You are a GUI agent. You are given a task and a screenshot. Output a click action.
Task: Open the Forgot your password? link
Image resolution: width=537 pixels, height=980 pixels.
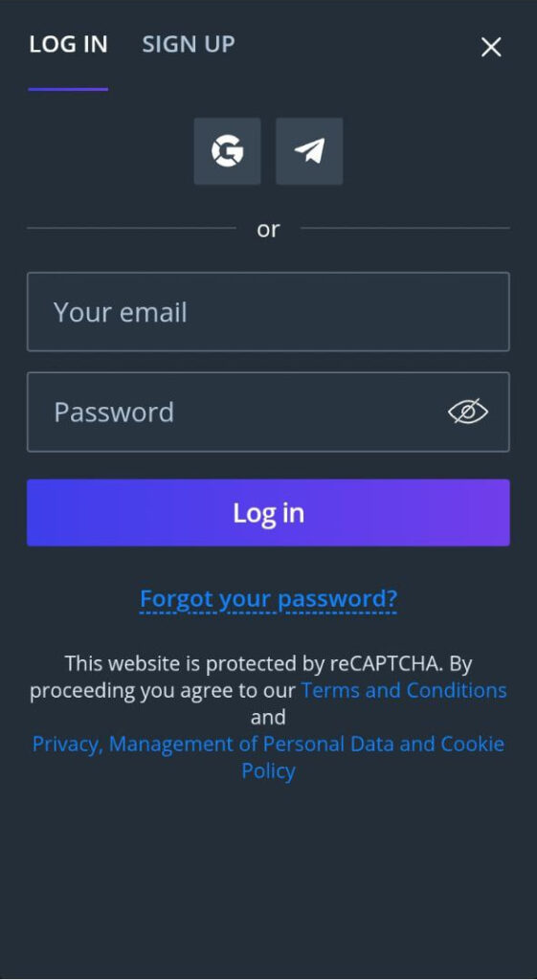click(268, 599)
